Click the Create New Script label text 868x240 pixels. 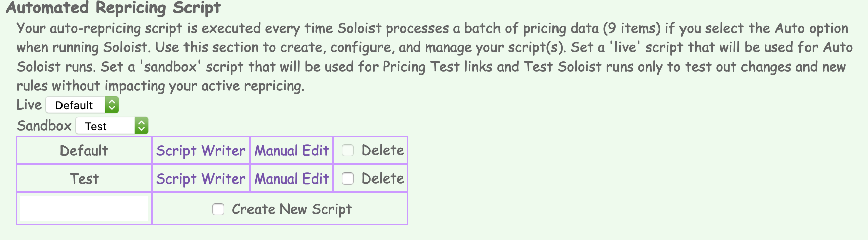coord(291,209)
